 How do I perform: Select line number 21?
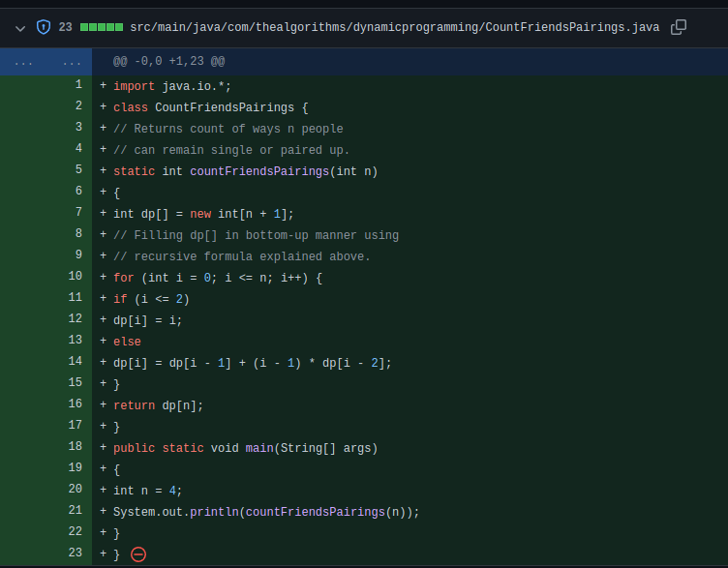point(76,511)
